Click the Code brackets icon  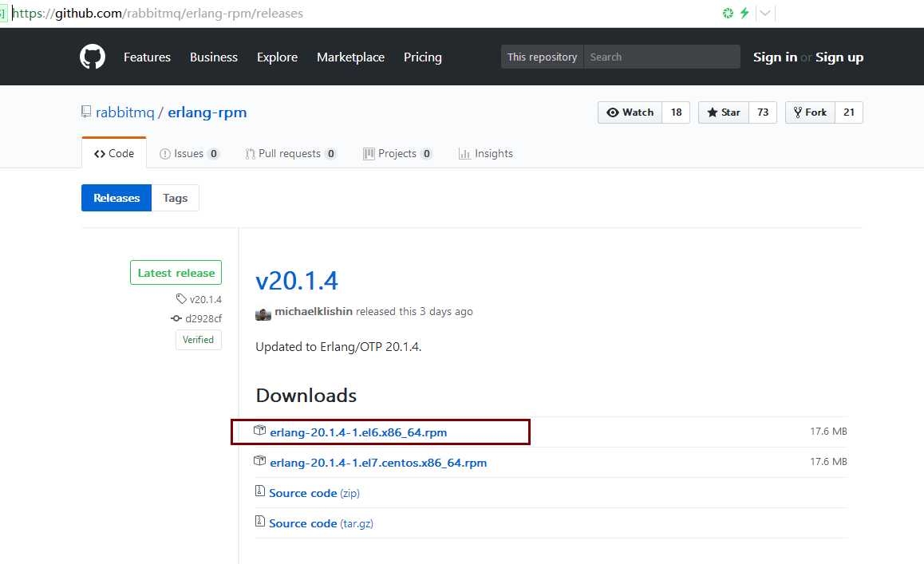click(x=100, y=154)
